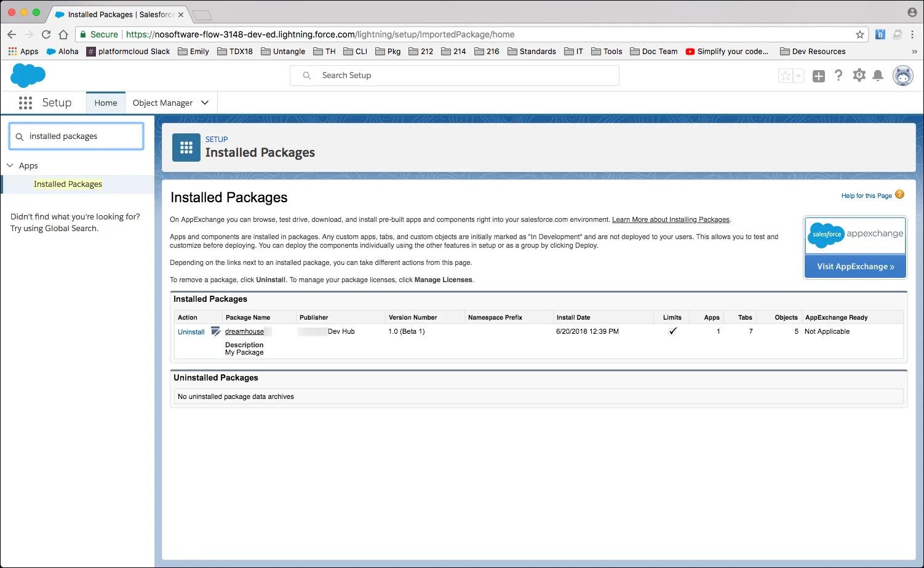Click the Not Applicable cell
The width and height of the screenshot is (924, 568).
(827, 331)
